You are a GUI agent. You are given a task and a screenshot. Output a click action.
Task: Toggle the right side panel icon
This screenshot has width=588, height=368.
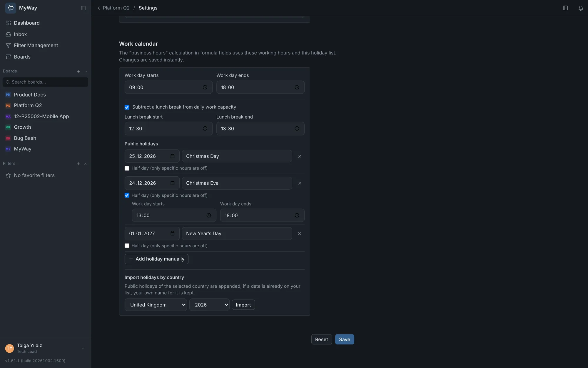(565, 8)
